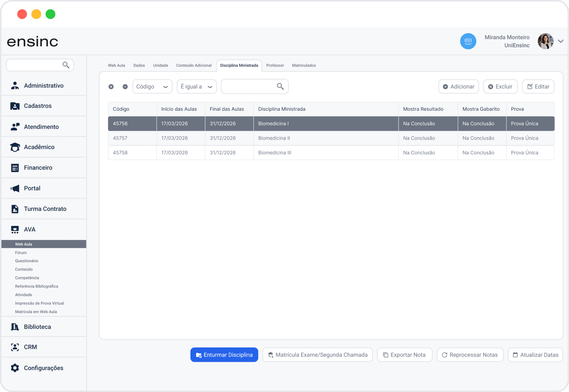Open the Financeiro sidebar section
Viewport: 569px width, 392px height.
click(44, 167)
